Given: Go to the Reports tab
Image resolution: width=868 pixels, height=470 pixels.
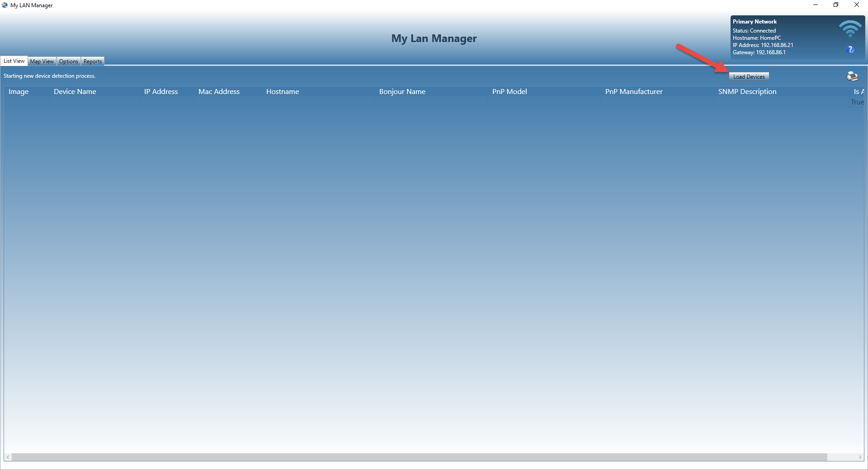Looking at the screenshot, I should [x=93, y=61].
